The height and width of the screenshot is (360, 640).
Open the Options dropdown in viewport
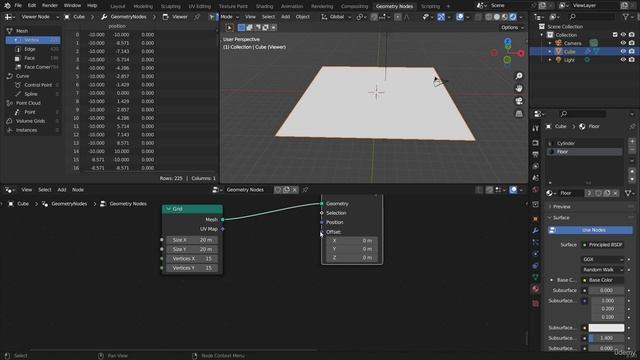(512, 27)
